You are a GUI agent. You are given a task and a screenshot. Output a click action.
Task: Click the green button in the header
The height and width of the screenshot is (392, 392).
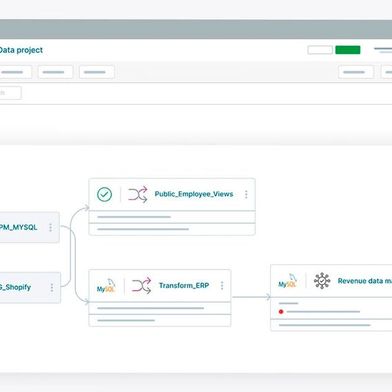pyautogui.click(x=348, y=50)
